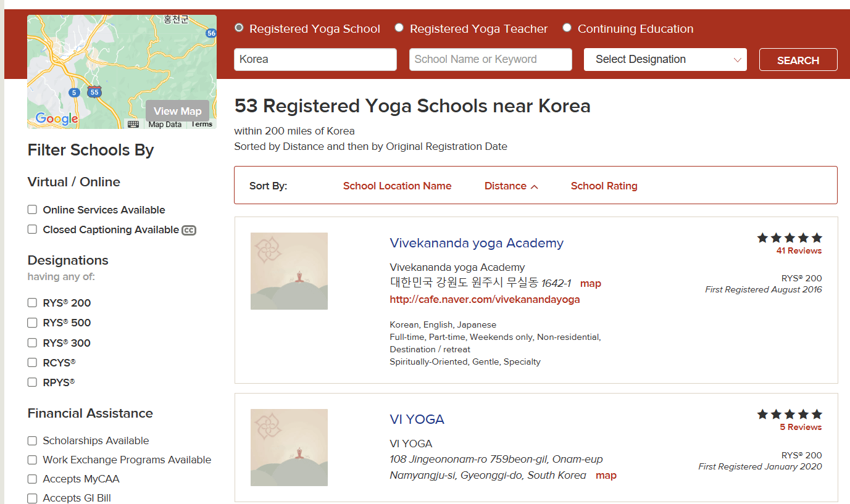Click 'First Registered January 2020' text
This screenshot has width=850, height=504.
point(760,466)
